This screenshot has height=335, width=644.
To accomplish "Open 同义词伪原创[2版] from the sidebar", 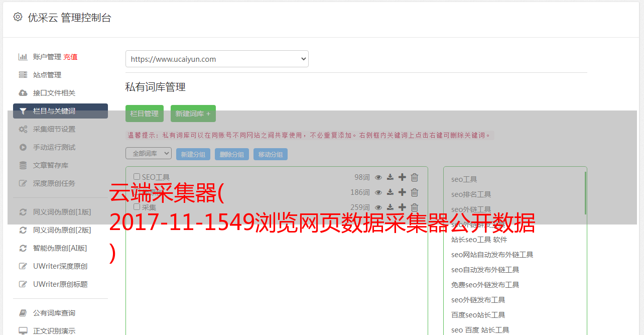I will (x=62, y=230).
